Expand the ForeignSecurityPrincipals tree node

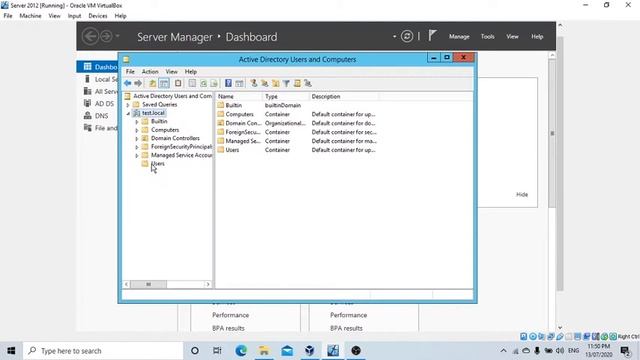[137, 147]
